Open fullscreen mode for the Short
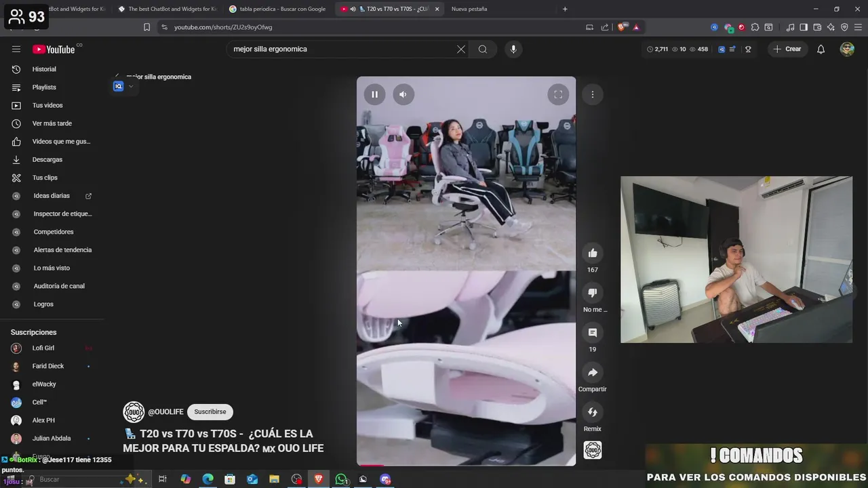Viewport: 868px width, 488px height. (558, 95)
